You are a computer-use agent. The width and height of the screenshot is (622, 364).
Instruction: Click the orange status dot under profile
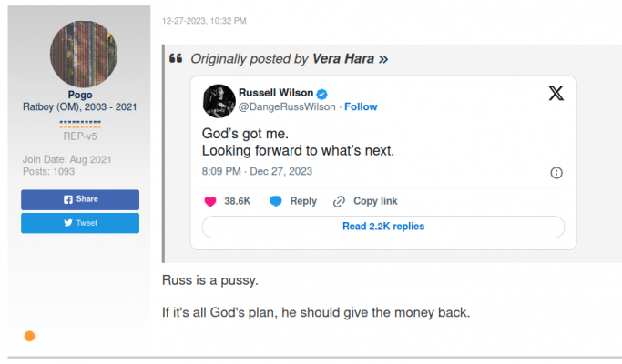click(29, 336)
